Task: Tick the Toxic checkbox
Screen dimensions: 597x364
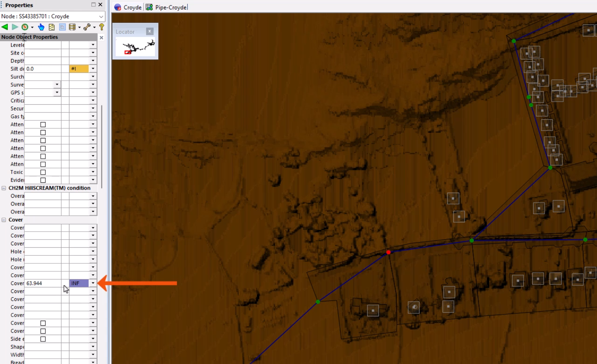Action: click(43, 172)
